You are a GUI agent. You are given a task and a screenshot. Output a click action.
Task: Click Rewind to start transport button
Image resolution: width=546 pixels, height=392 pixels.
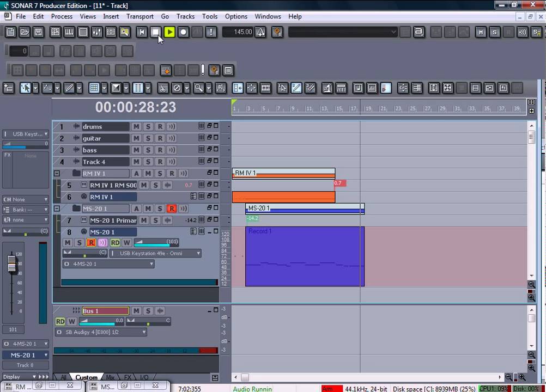(x=142, y=32)
